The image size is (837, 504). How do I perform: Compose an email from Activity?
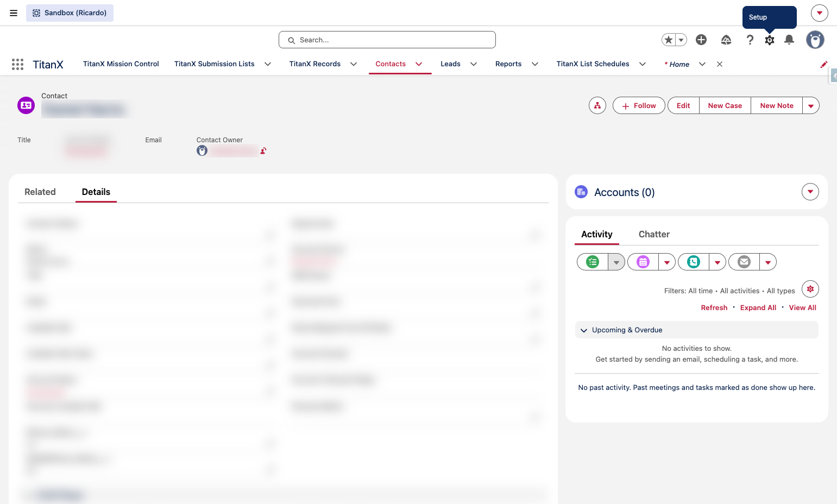click(744, 262)
